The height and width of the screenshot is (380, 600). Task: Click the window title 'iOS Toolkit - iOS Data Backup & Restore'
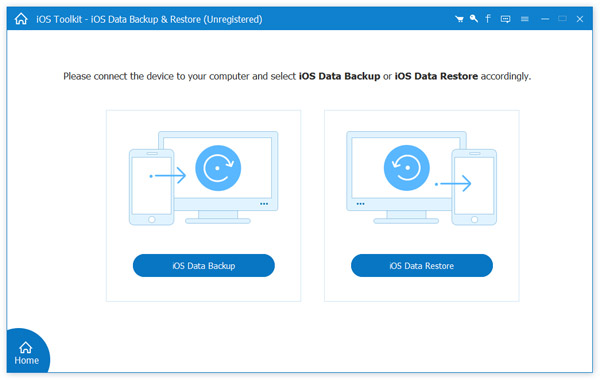pyautogui.click(x=149, y=19)
